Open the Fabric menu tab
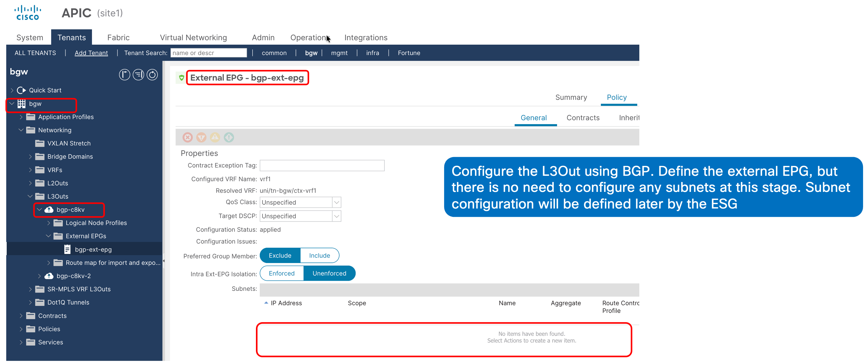 118,37
